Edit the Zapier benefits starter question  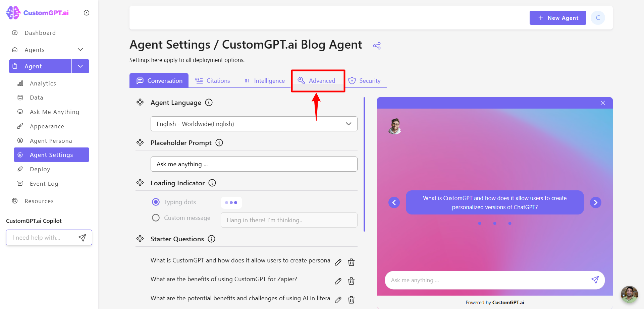(x=338, y=281)
